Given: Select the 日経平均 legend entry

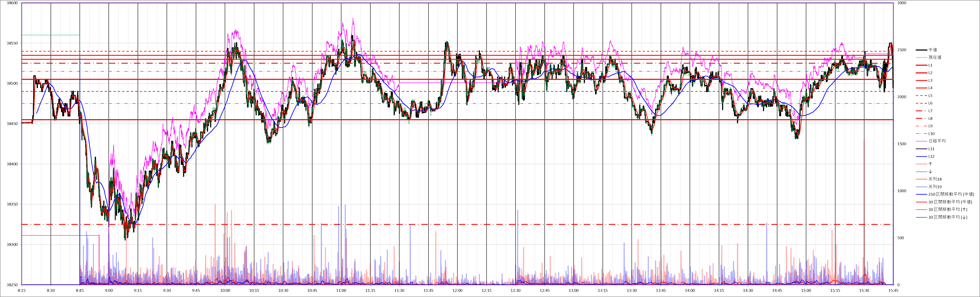Looking at the screenshot, I should click(931, 141).
